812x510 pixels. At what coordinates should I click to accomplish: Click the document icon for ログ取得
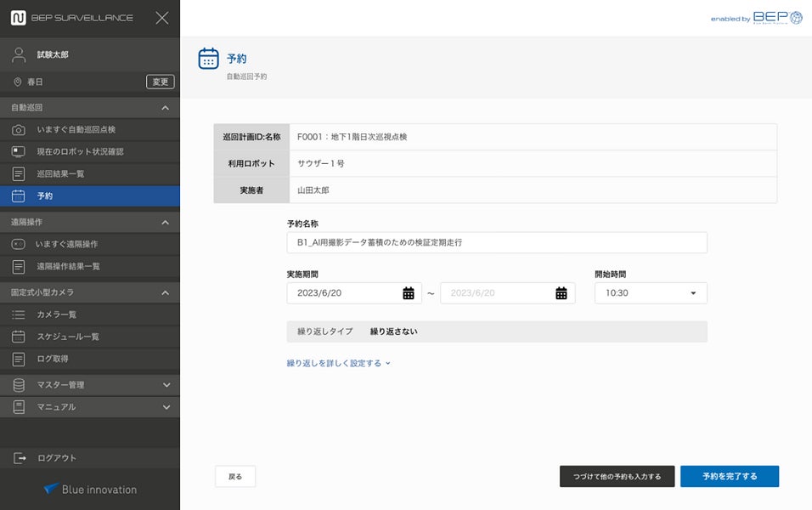pos(19,360)
